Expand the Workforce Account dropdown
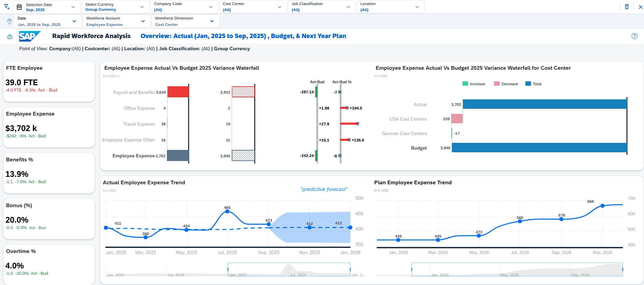Viewport: 644px width, 285px height. [115, 21]
